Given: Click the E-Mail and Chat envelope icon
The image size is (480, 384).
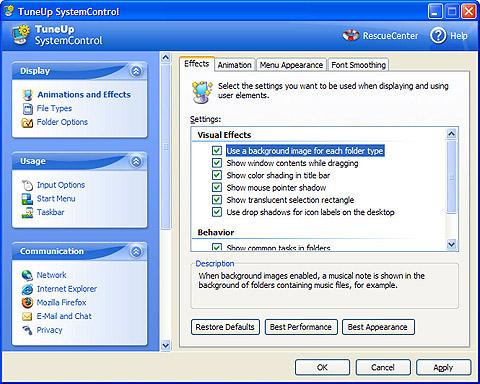Looking at the screenshot, I should (27, 316).
